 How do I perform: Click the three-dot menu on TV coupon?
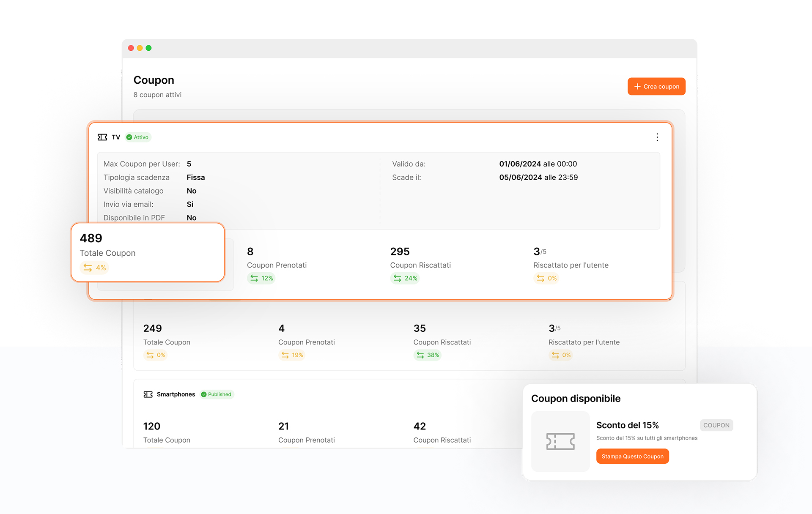(658, 137)
